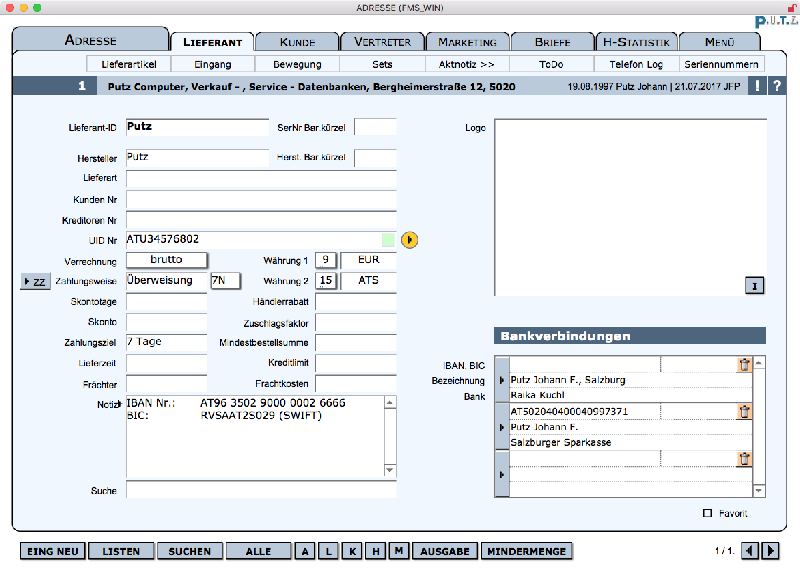The height and width of the screenshot is (572, 800).
Task: Open the Telefon Log sub-tab
Action: pyautogui.click(x=636, y=64)
